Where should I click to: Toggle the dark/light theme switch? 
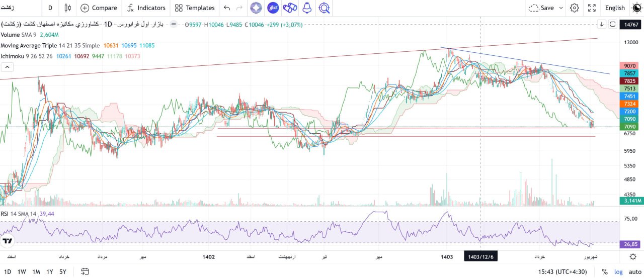click(636, 8)
